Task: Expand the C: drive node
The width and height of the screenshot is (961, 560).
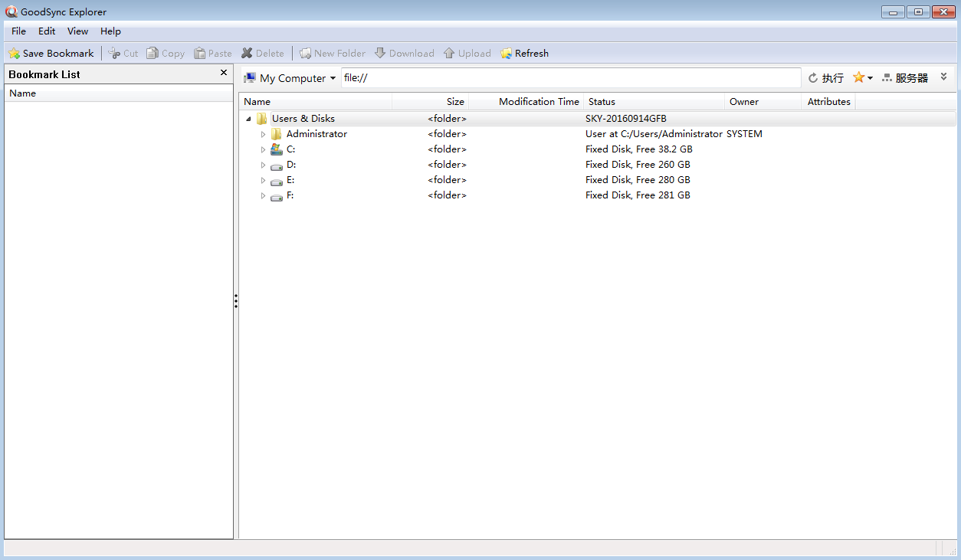Action: (x=263, y=149)
